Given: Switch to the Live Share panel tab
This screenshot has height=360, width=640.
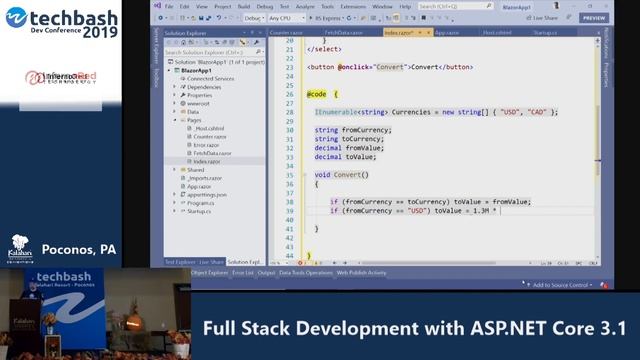Looking at the screenshot, I should pos(211,262).
